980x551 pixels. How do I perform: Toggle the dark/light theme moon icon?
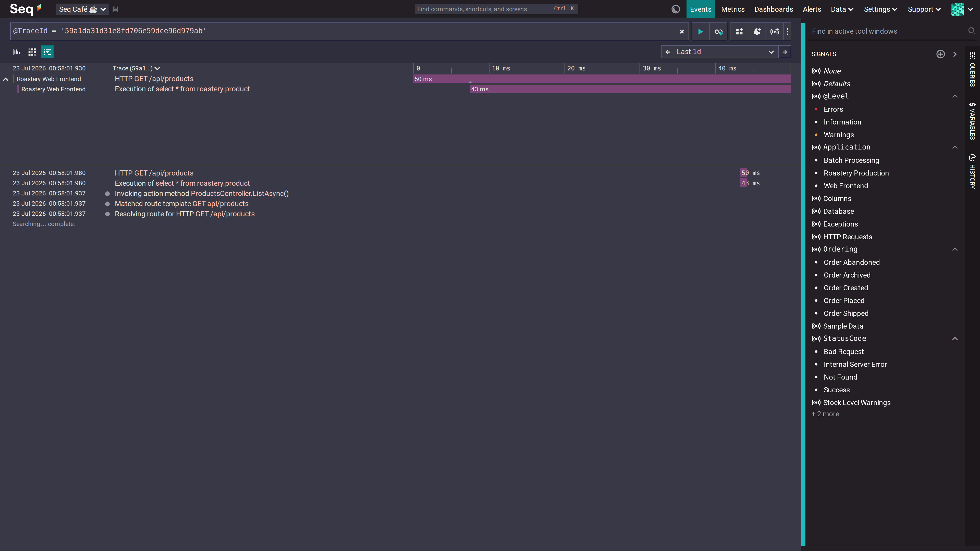[x=676, y=9]
